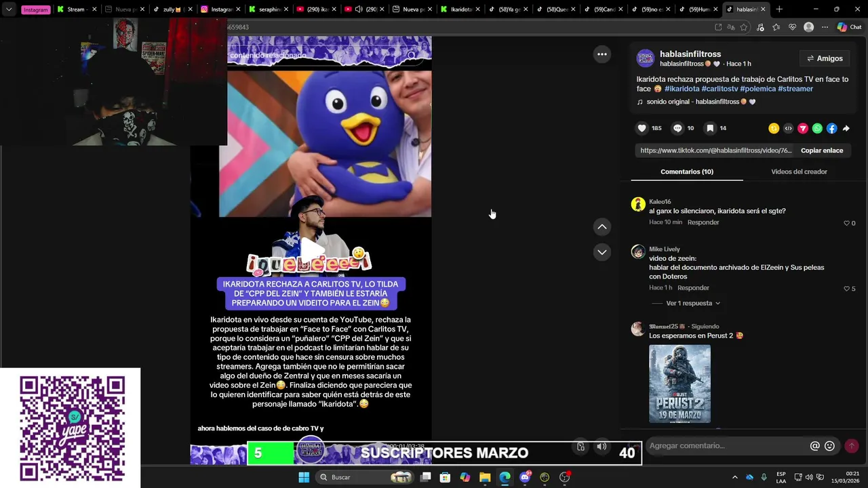Expand 'Ver 1 respuesta' replies
868x488 pixels.
693,304
